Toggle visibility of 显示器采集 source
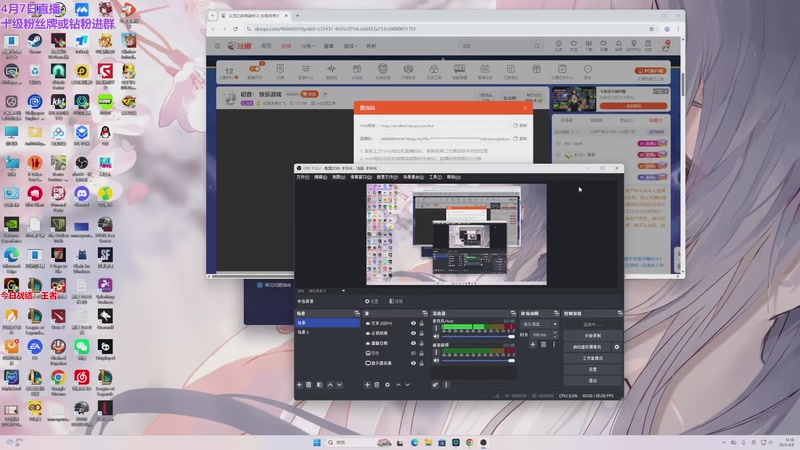800x450 pixels. [413, 363]
